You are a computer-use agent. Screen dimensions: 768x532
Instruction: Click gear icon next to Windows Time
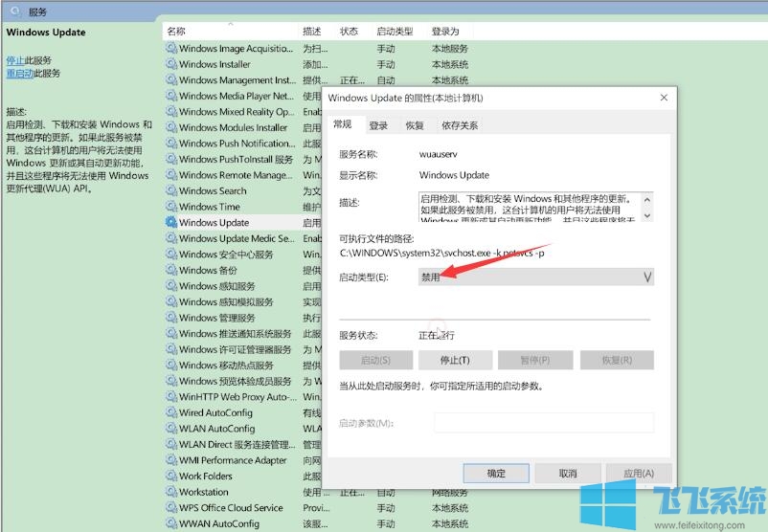171,206
